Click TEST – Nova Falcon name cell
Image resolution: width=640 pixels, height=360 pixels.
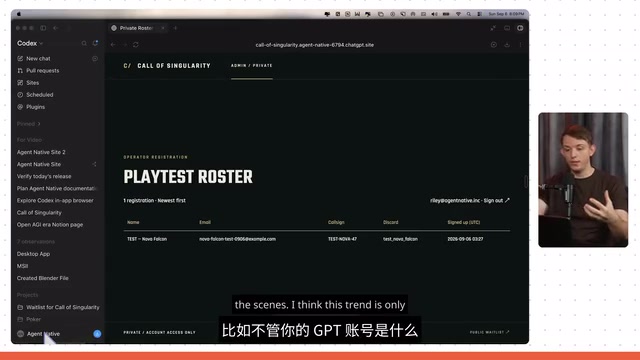(147, 239)
